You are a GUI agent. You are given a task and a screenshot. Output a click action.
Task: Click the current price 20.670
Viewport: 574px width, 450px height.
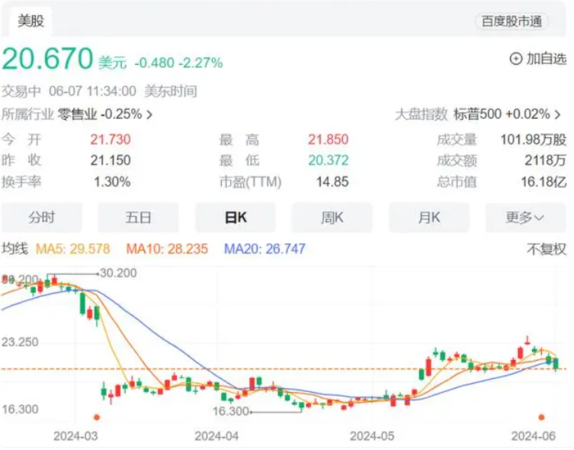click(x=48, y=60)
